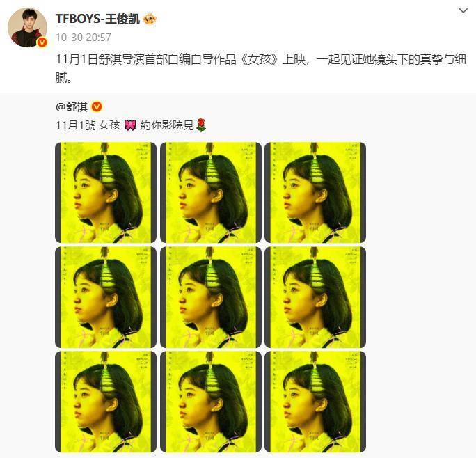Click the orange verified badge on avatar

(x=42, y=42)
